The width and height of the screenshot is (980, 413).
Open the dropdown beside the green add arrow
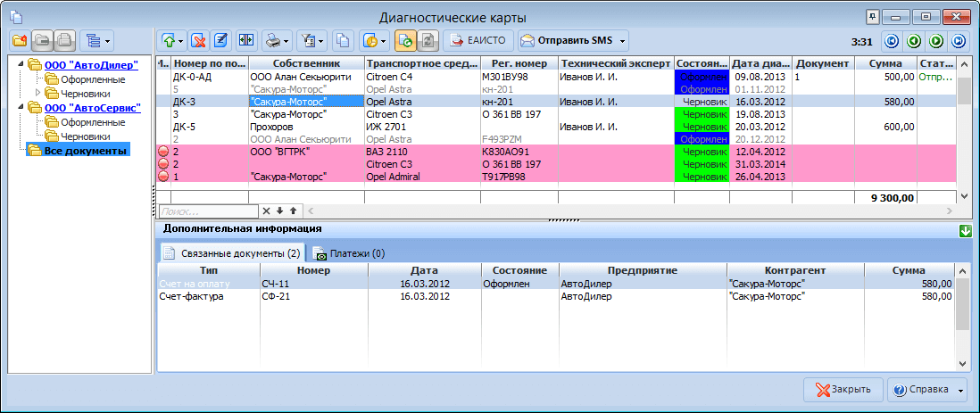(x=181, y=41)
